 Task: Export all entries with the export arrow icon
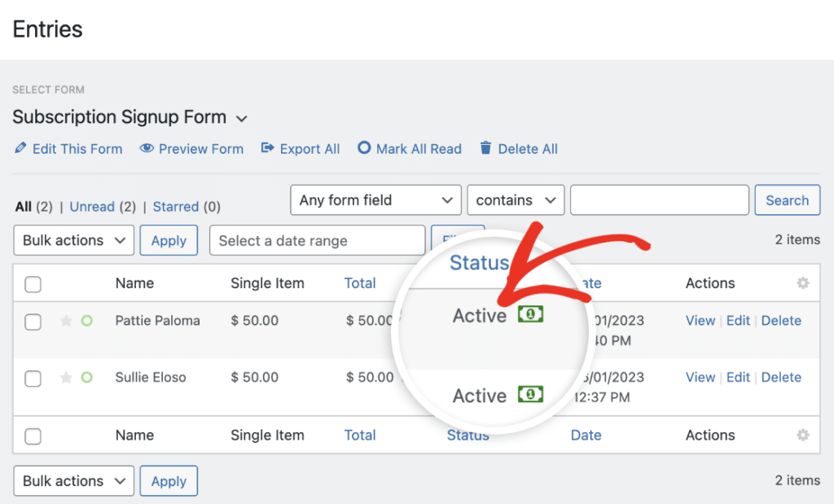268,149
